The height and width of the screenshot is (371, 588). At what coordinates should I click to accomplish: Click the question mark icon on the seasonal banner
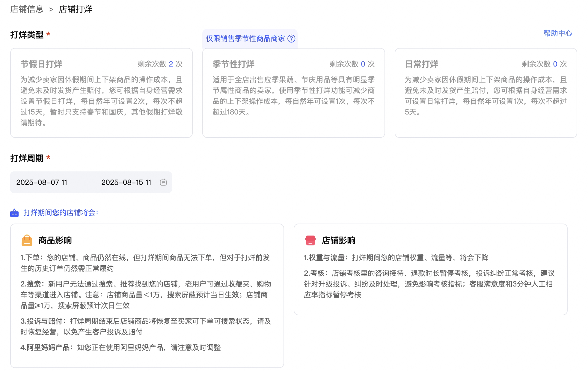click(291, 39)
